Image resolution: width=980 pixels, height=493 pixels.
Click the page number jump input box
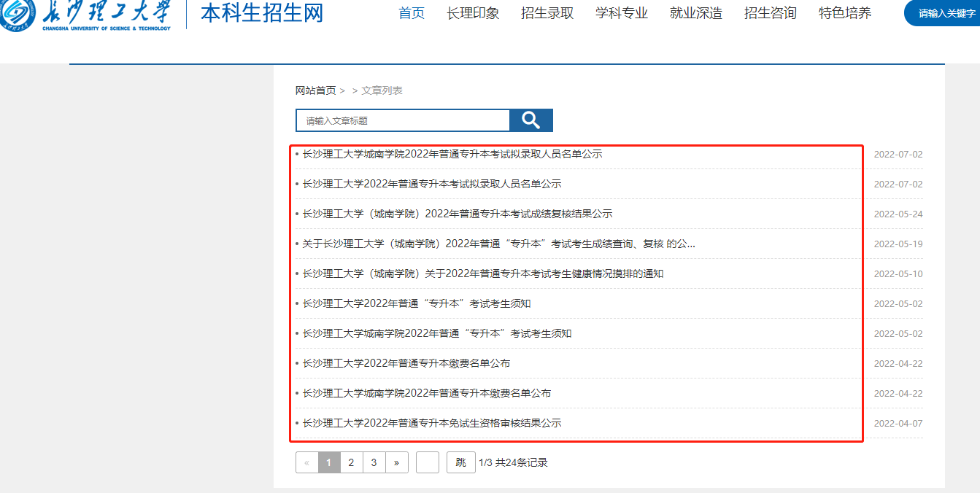click(428, 462)
